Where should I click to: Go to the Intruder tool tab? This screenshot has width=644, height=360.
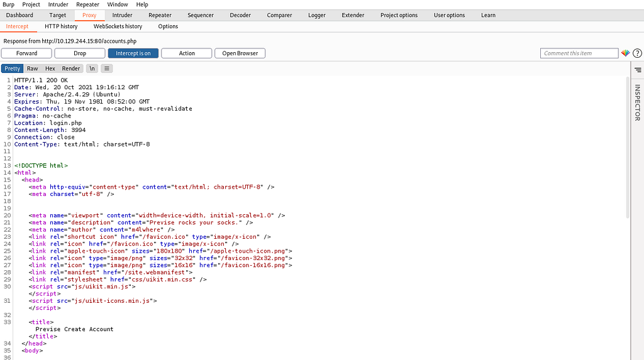click(123, 15)
